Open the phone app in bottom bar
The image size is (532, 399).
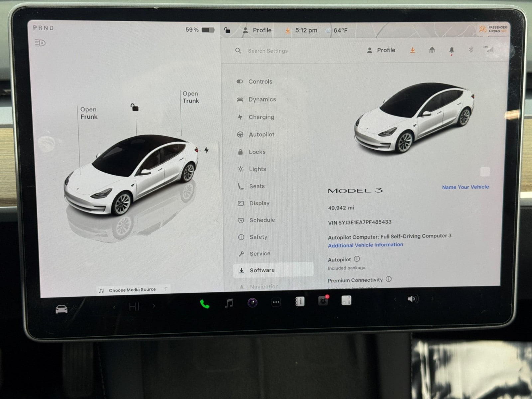(x=204, y=304)
